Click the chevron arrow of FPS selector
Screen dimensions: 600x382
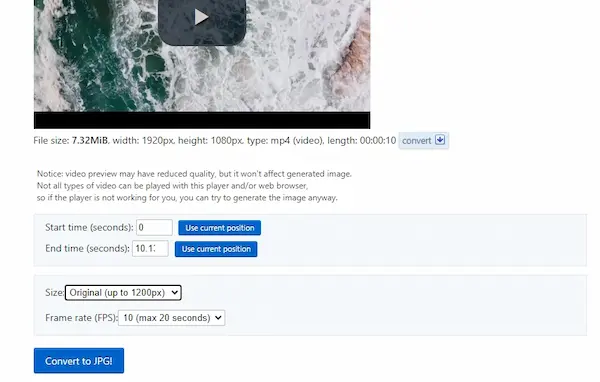point(218,318)
